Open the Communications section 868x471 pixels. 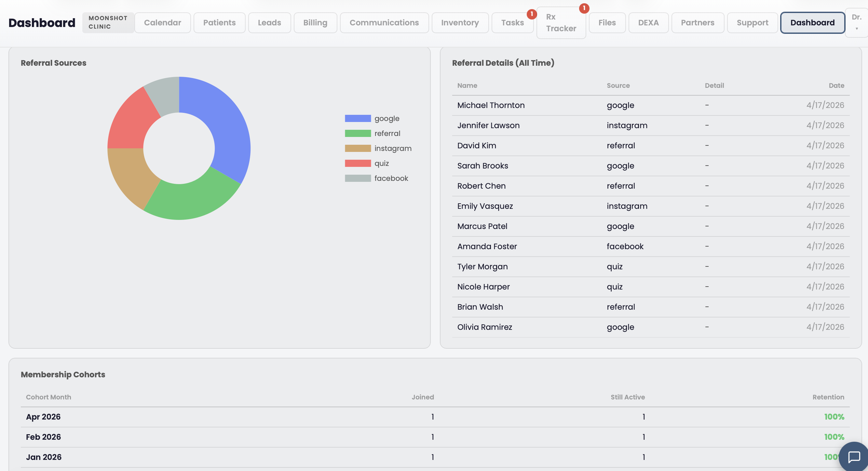tap(384, 22)
